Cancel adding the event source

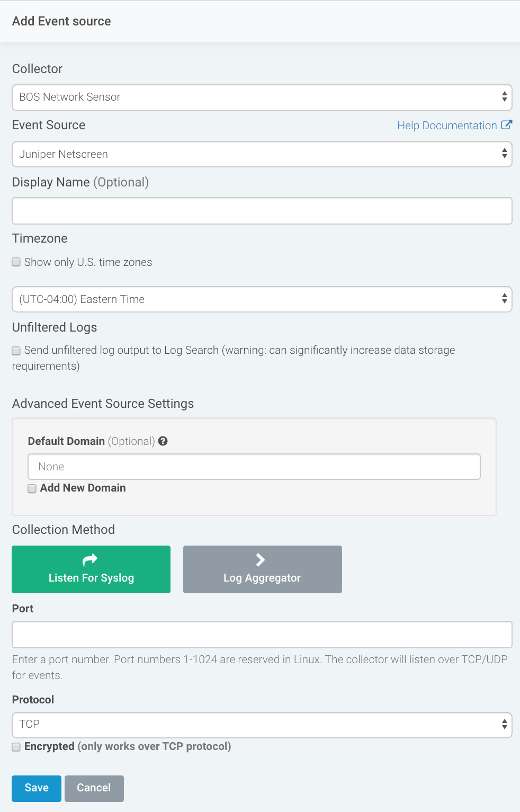[x=94, y=788]
